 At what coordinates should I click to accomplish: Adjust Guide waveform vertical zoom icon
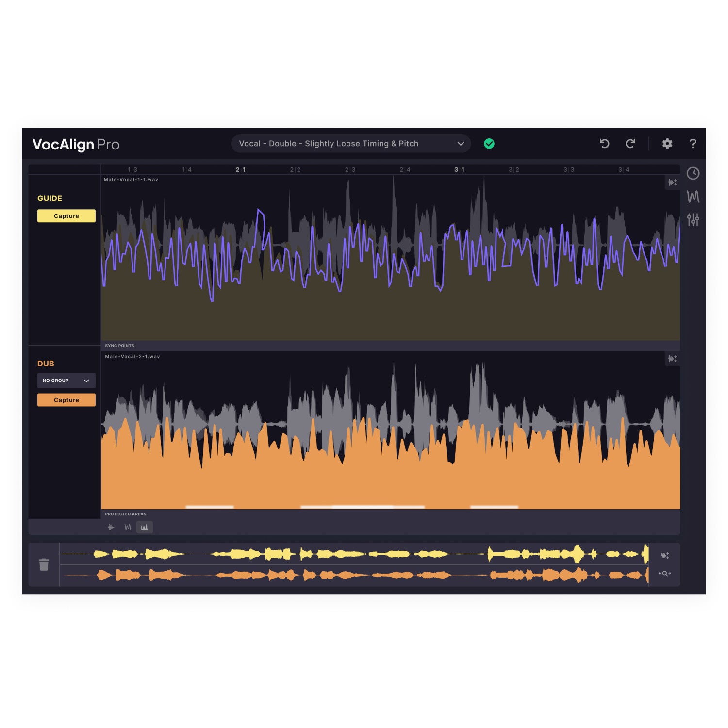coord(672,182)
